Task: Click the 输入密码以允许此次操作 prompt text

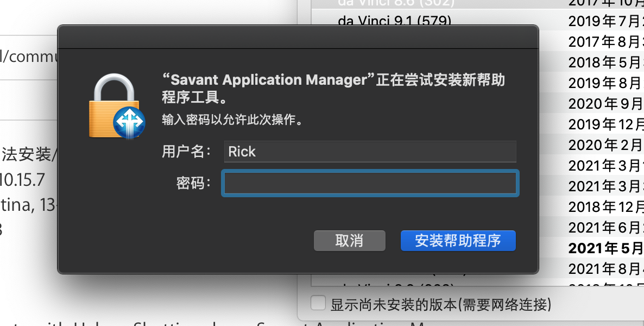Action: (232, 120)
